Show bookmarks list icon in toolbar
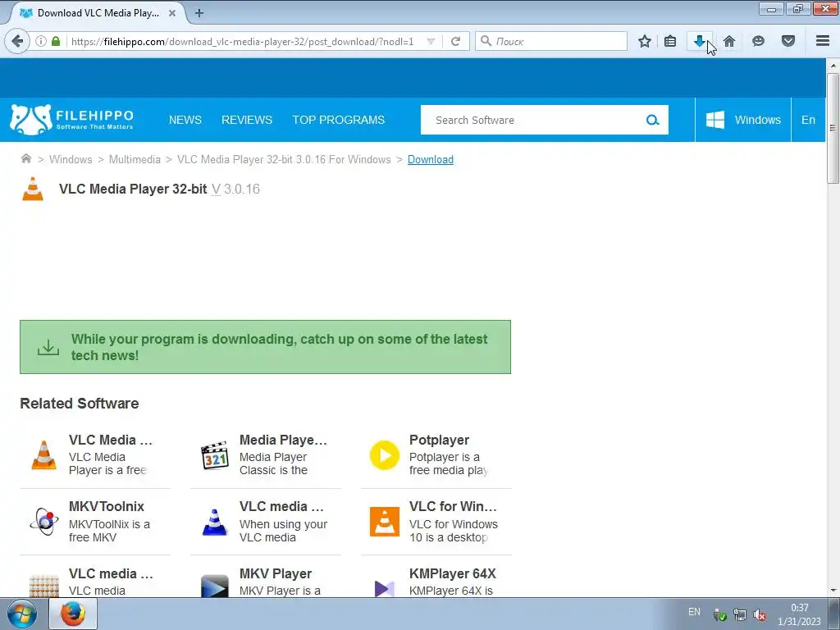The image size is (840, 630). click(x=670, y=41)
